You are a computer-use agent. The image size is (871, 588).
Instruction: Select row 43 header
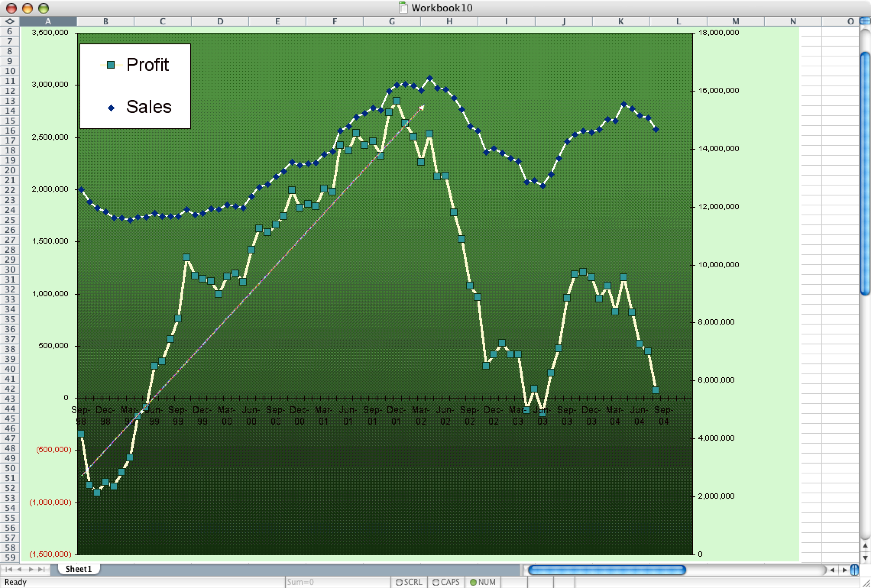tap(10, 398)
